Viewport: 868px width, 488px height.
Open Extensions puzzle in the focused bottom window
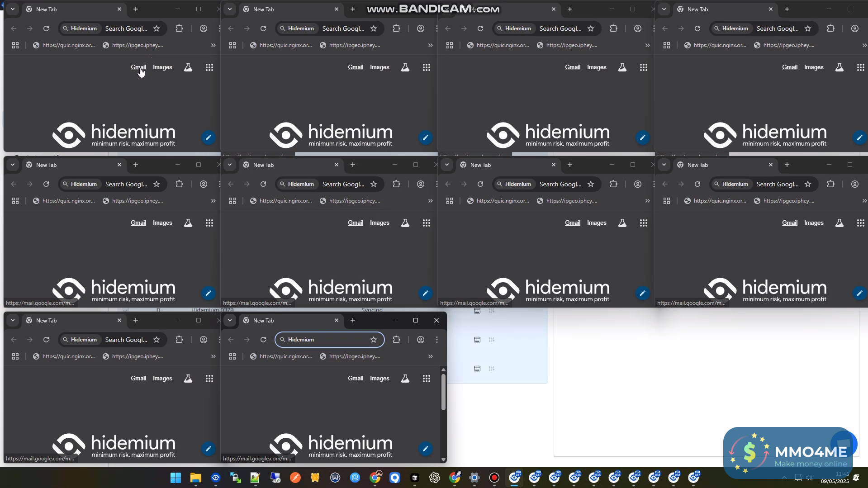point(397,340)
